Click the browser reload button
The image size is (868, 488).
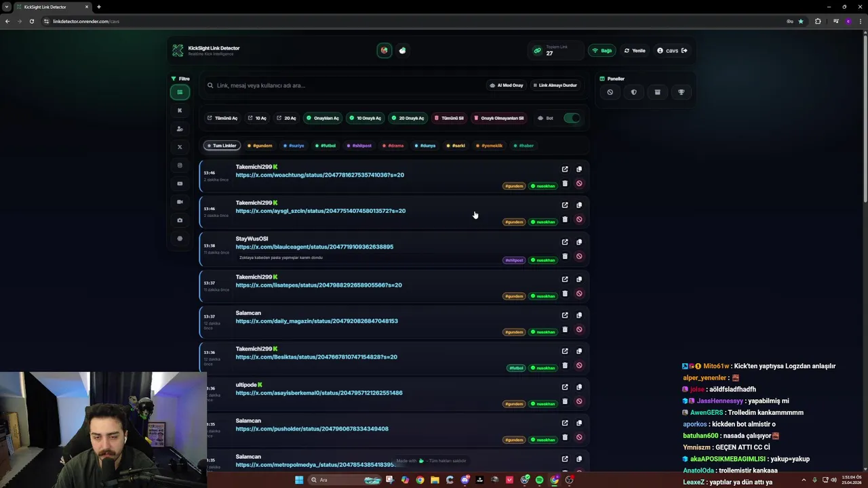tap(32, 21)
